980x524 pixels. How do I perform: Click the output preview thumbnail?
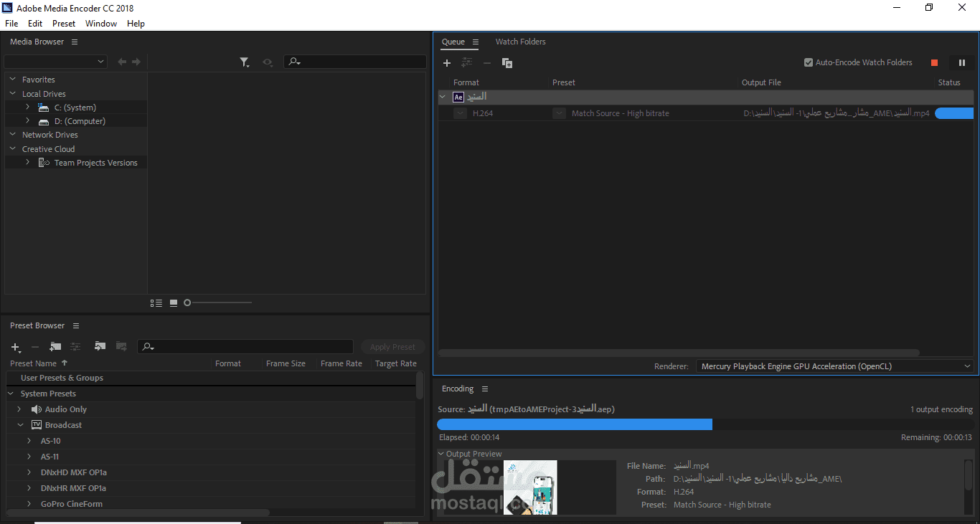[530, 487]
